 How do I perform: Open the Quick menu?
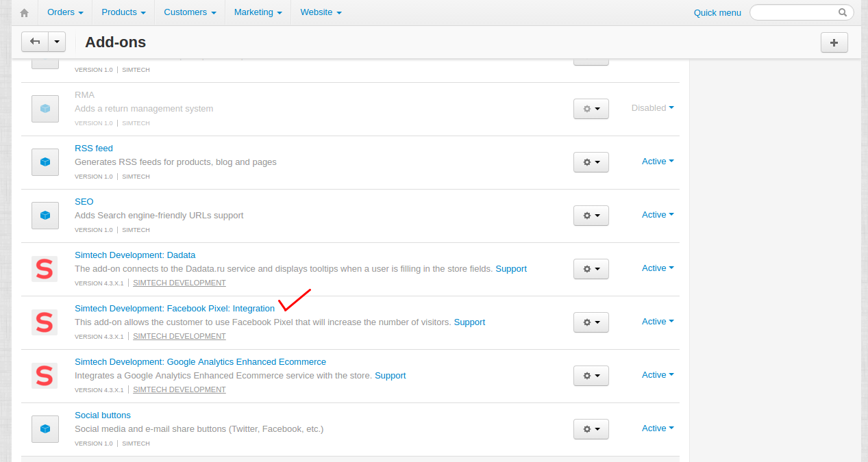(717, 12)
